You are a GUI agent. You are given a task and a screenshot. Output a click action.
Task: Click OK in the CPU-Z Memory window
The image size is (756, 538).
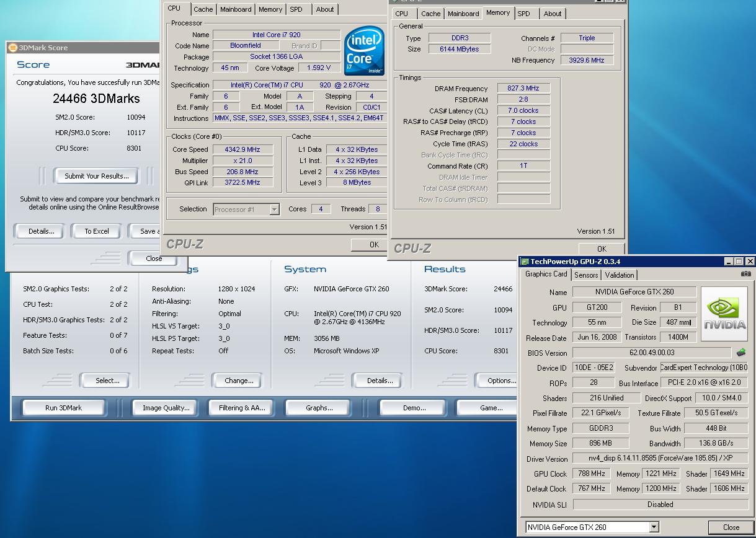point(602,249)
